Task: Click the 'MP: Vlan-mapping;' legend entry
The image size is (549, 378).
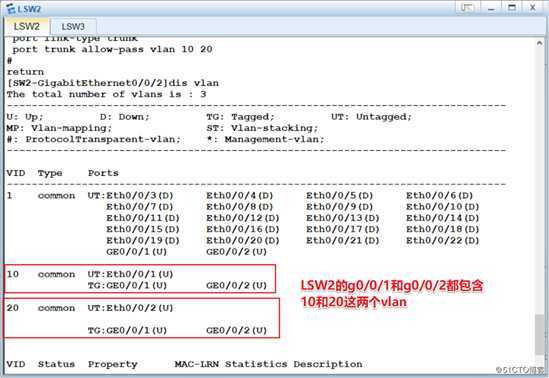Action: click(x=59, y=128)
